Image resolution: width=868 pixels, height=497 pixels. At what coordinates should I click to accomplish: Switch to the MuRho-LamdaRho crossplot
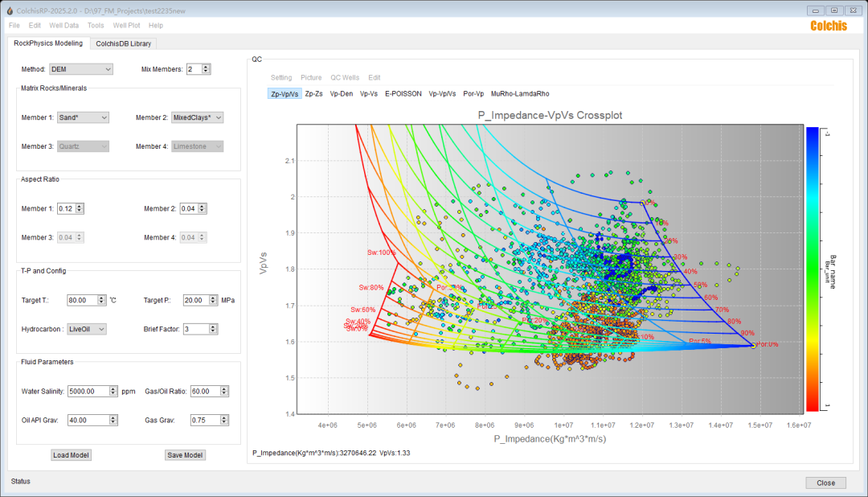tap(520, 93)
